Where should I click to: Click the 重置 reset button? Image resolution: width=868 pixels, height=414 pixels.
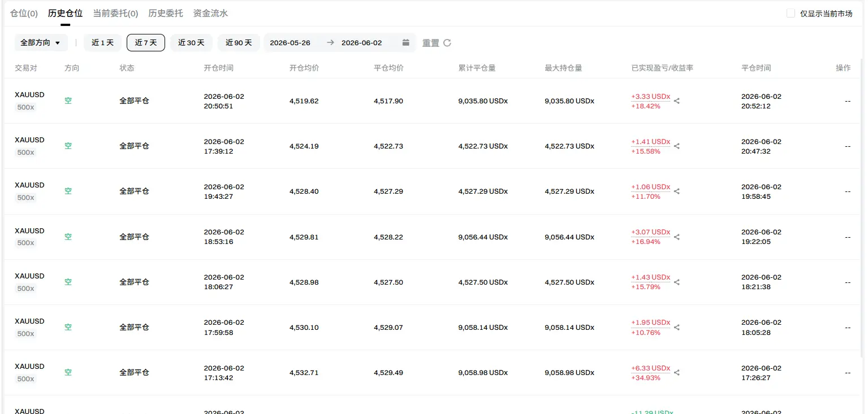(x=431, y=43)
